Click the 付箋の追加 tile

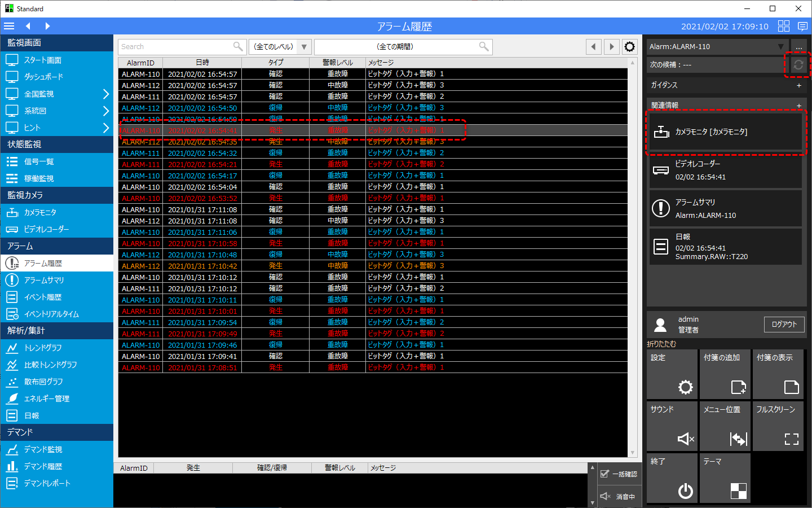pos(725,374)
